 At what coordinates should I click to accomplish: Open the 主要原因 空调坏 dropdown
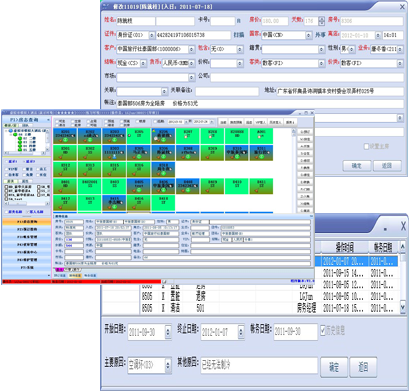(x=168, y=366)
